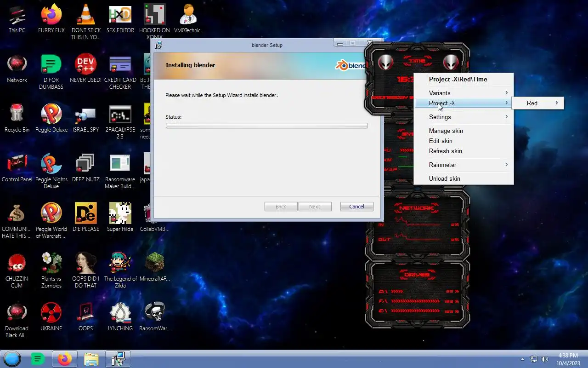Open the Network desktop icon
This screenshot has height=368, width=588.
[17, 68]
